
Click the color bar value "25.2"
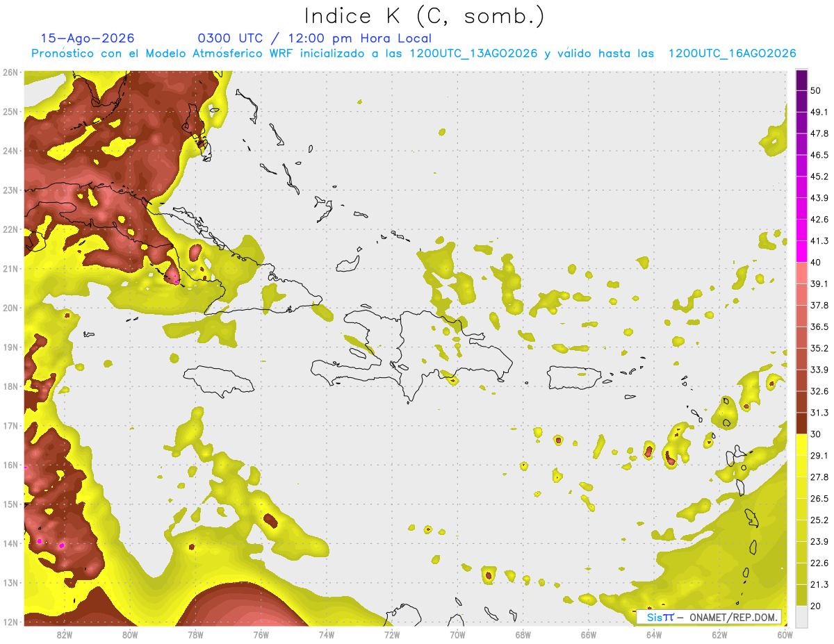pos(819,520)
